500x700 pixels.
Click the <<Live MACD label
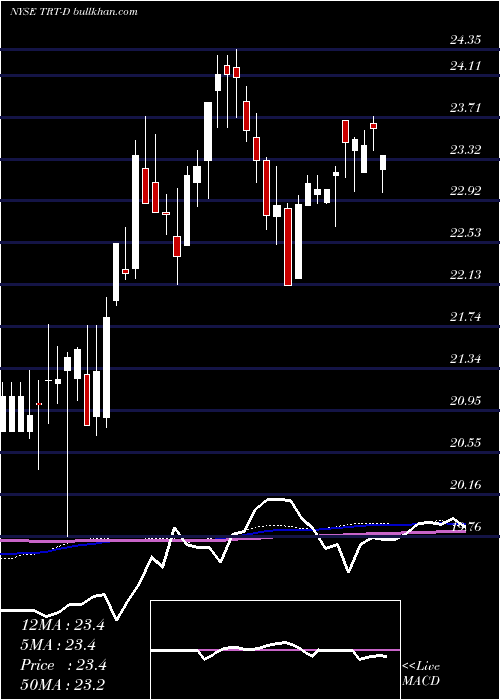(x=421, y=673)
